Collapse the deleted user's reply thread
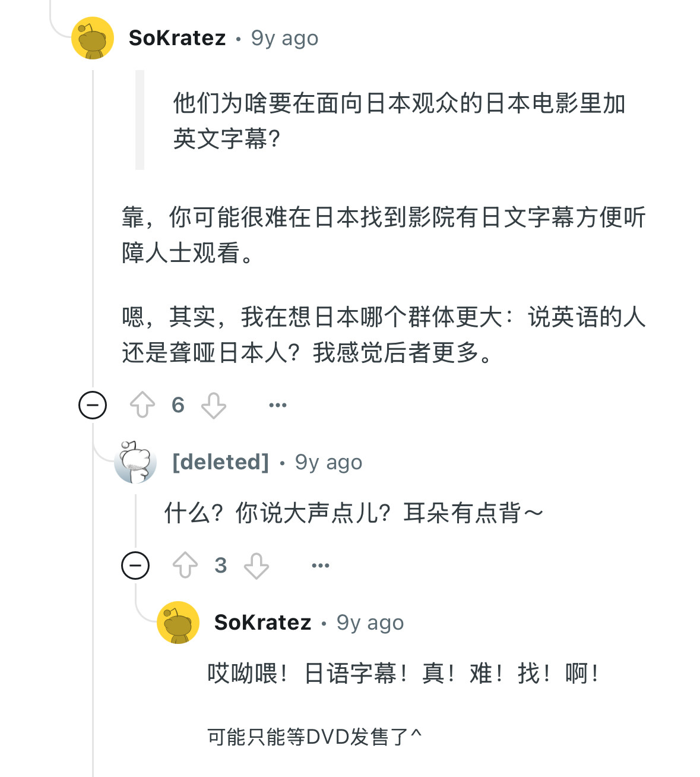The image size is (700, 777). 135,566
